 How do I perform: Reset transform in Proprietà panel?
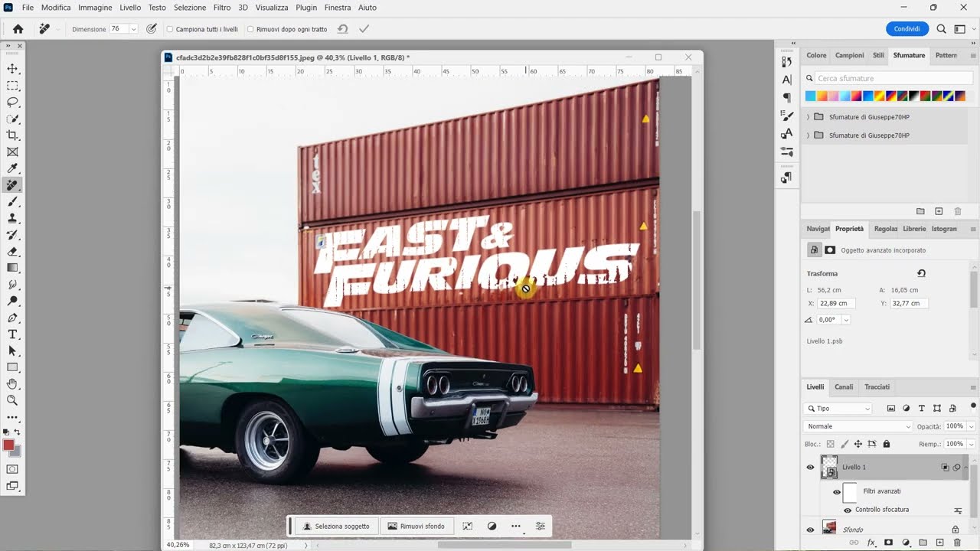point(921,273)
